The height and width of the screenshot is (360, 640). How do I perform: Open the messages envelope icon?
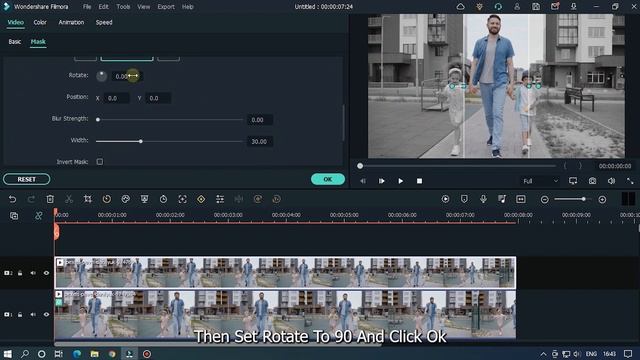(x=555, y=7)
